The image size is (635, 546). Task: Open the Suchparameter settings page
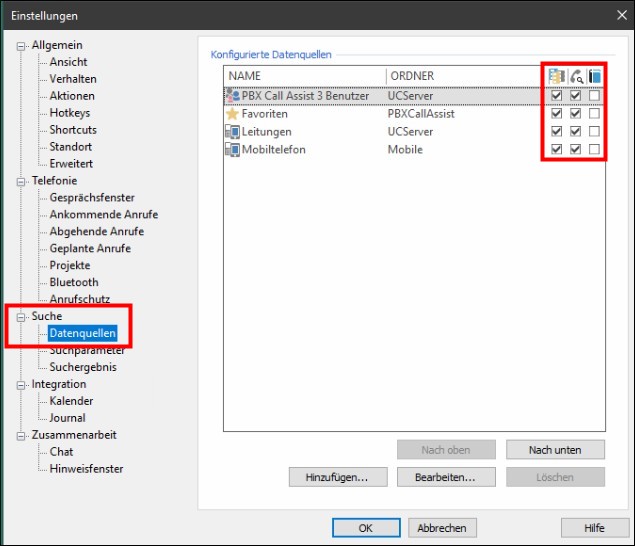(87, 350)
